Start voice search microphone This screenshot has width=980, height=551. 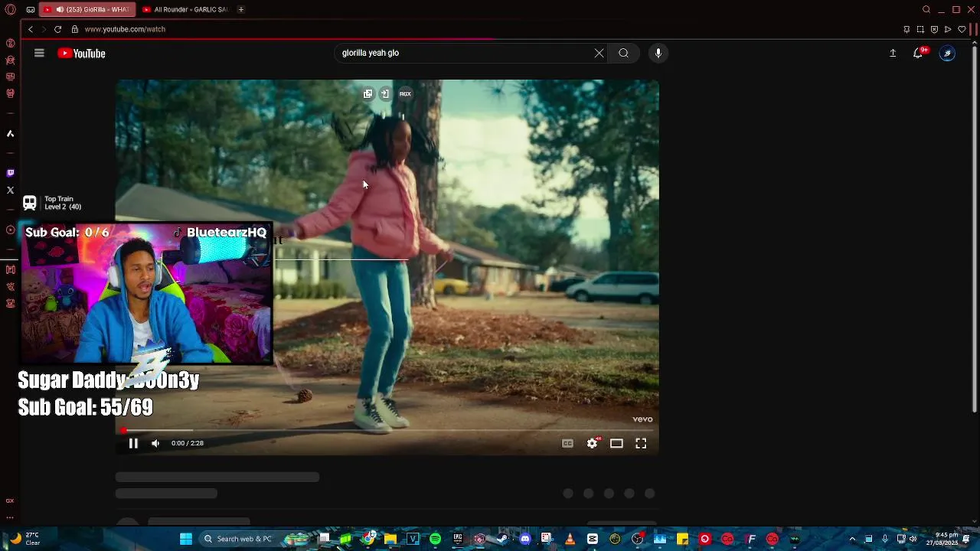pos(658,53)
